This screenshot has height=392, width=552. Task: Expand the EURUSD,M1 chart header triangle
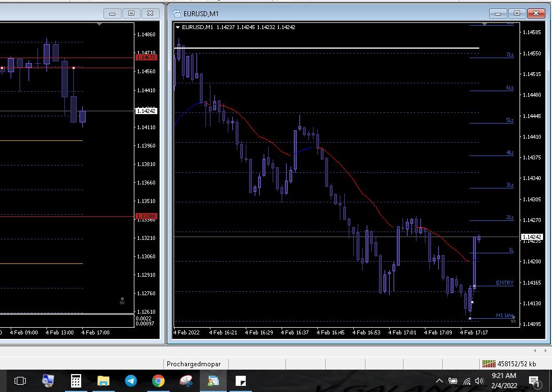click(178, 27)
